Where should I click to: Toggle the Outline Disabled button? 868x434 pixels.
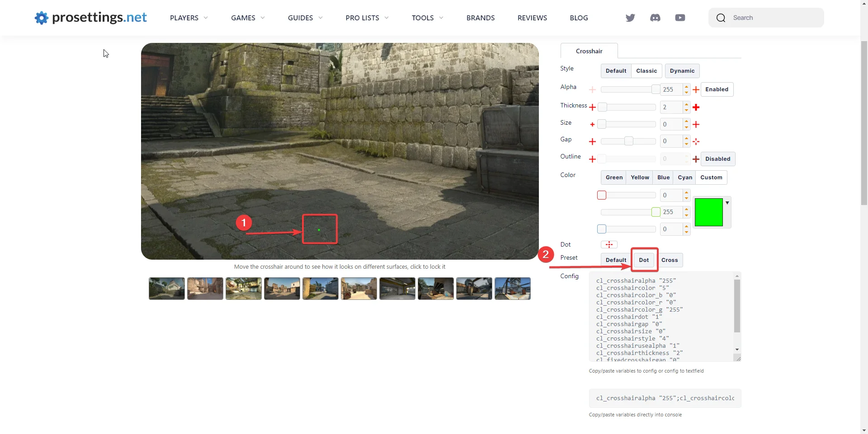(717, 159)
